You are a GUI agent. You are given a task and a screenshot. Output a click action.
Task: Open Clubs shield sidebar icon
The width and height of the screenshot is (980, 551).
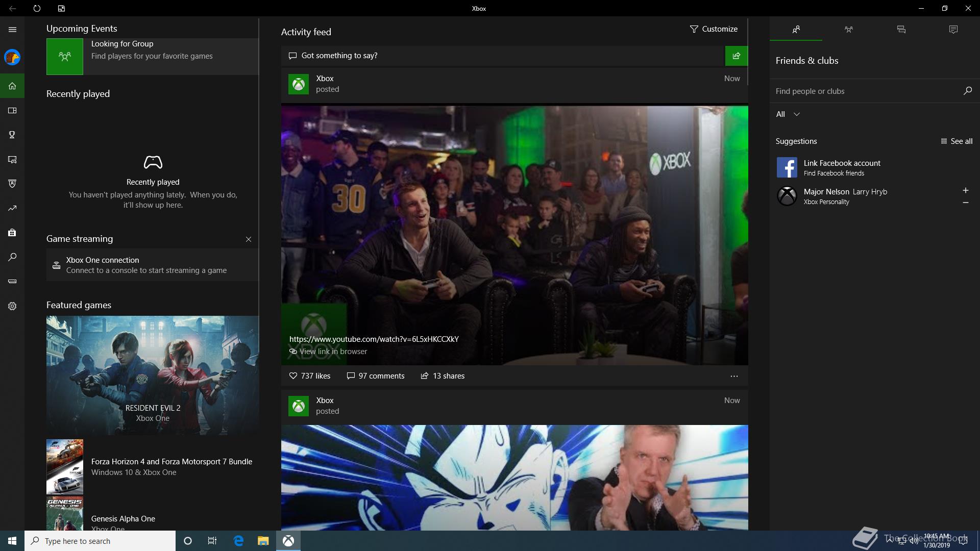(12, 184)
